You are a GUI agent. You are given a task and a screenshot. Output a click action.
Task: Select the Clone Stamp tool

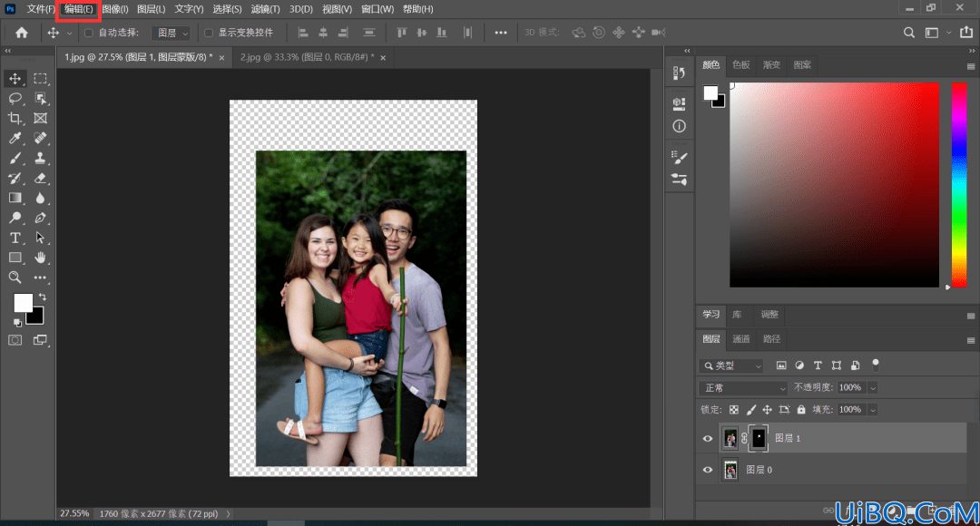click(40, 158)
